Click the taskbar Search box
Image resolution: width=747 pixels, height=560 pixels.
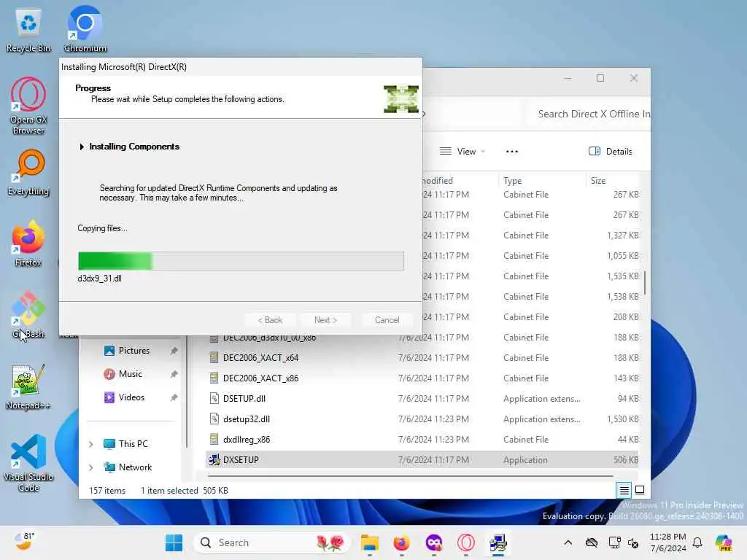click(x=272, y=542)
